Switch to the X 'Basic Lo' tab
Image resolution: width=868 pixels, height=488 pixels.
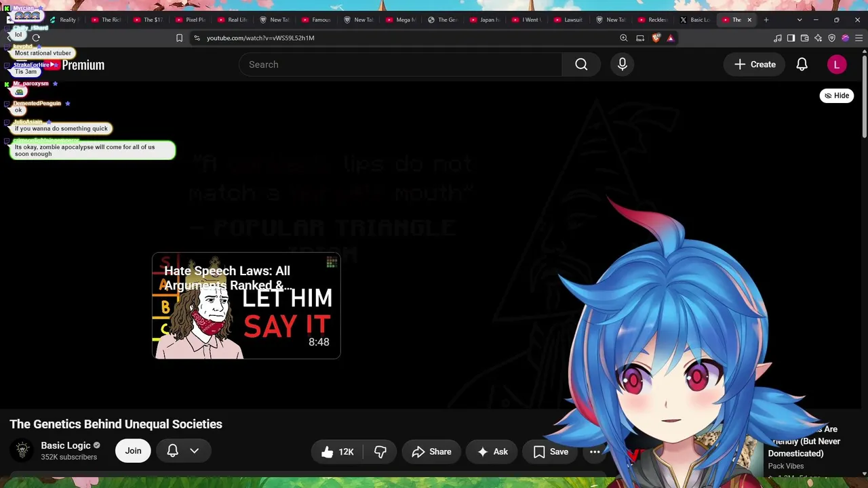(x=694, y=20)
